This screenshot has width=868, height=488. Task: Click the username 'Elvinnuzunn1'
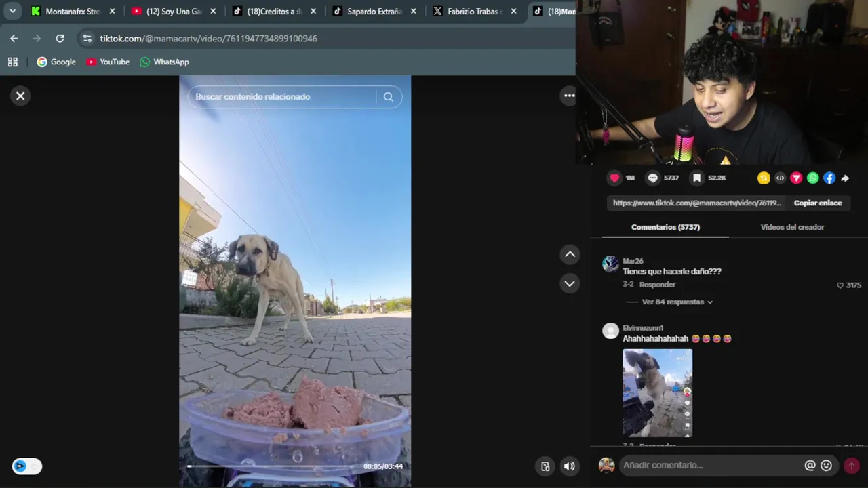click(643, 328)
